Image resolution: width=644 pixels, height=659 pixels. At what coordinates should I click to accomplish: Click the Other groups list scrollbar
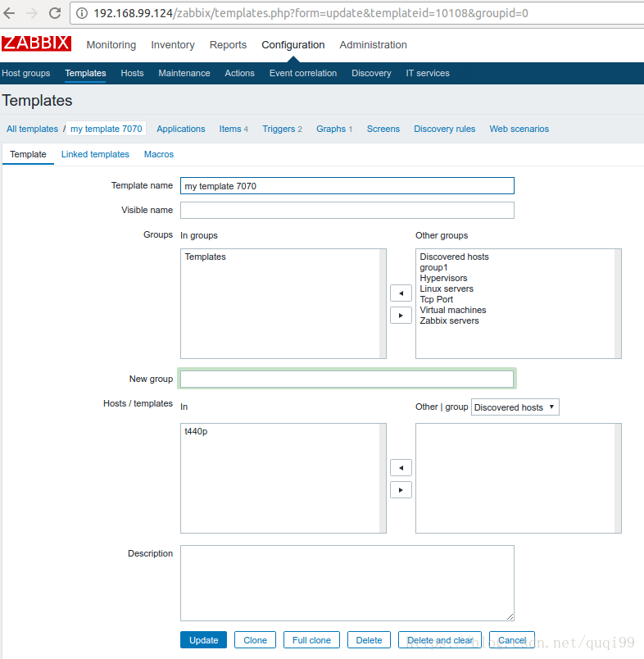(x=618, y=303)
